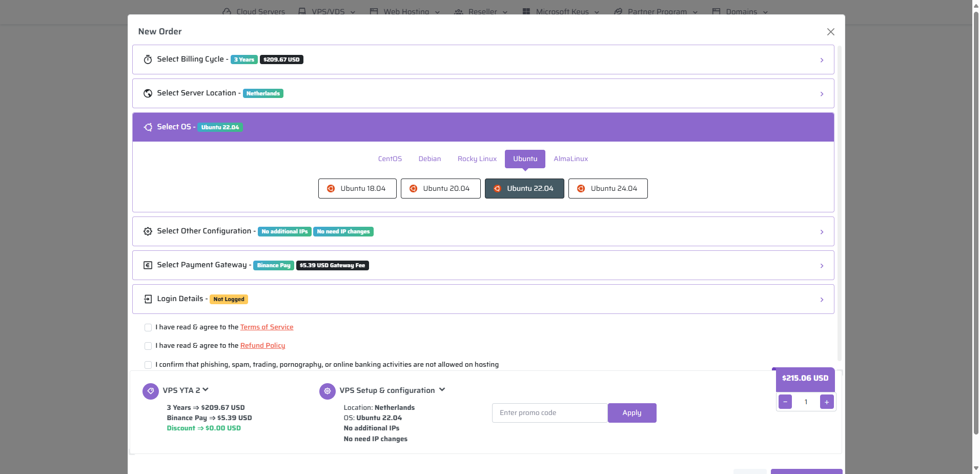Focus the Enter promo code field
The height and width of the screenshot is (474, 980).
[x=550, y=413]
